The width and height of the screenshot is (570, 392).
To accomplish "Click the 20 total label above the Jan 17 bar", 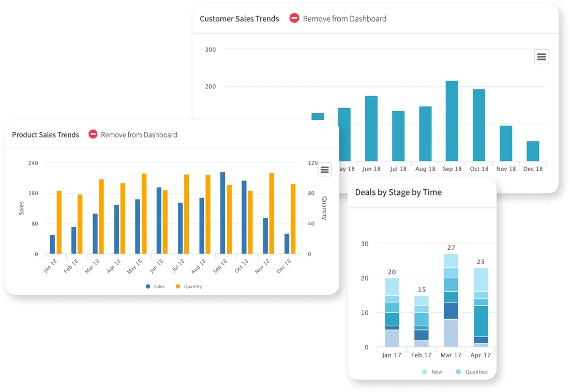I will 392,272.
